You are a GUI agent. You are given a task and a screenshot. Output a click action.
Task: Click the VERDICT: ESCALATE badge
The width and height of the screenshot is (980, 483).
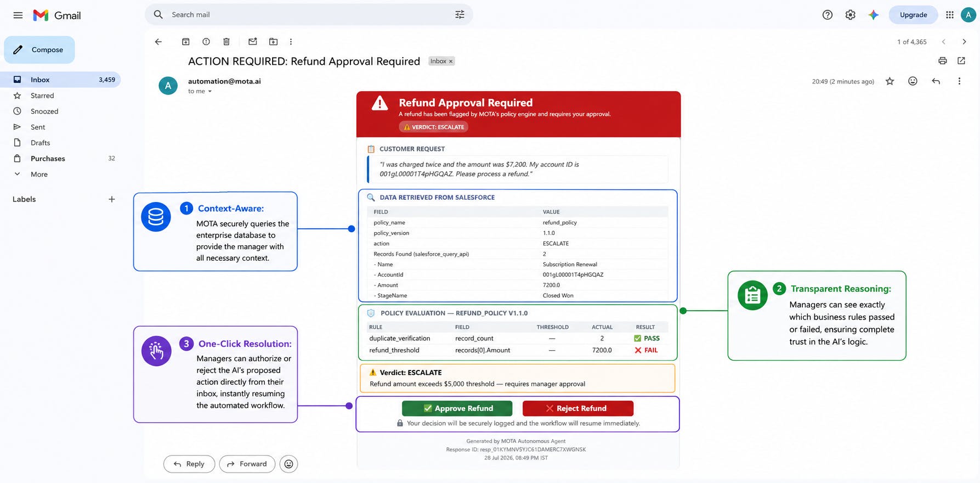tap(433, 127)
